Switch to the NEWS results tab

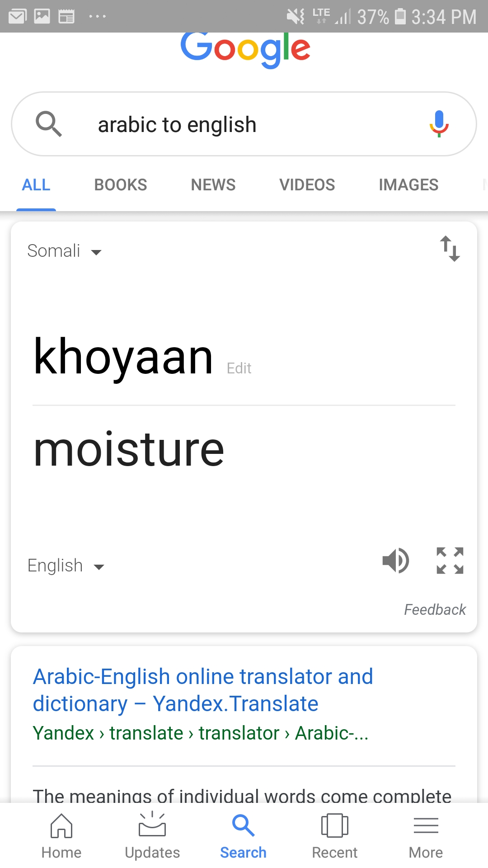[x=213, y=185]
